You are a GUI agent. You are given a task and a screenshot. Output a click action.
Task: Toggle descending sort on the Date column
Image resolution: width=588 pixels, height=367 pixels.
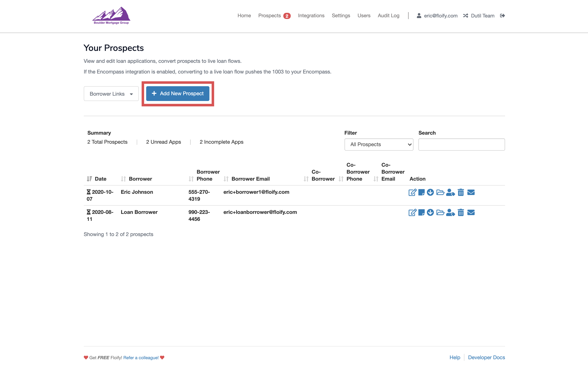click(x=89, y=179)
